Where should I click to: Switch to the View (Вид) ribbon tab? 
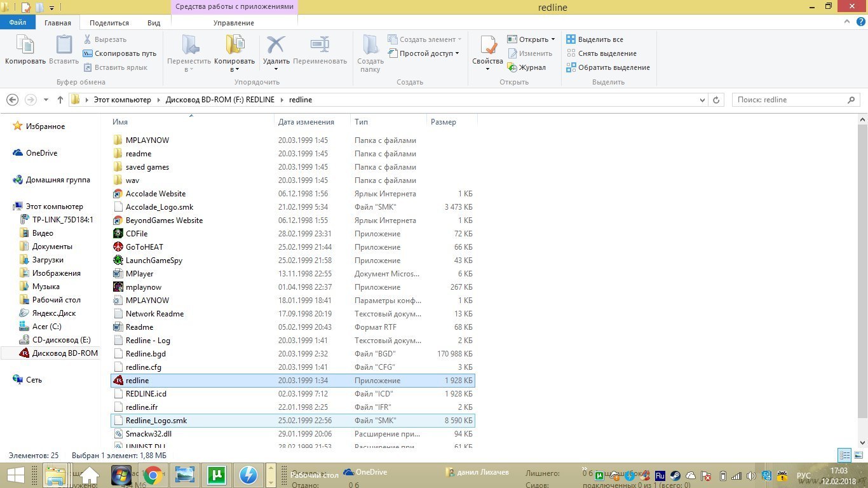(154, 23)
